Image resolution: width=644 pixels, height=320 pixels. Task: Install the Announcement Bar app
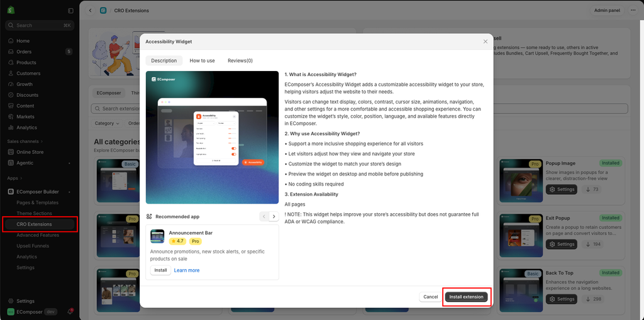coord(160,270)
